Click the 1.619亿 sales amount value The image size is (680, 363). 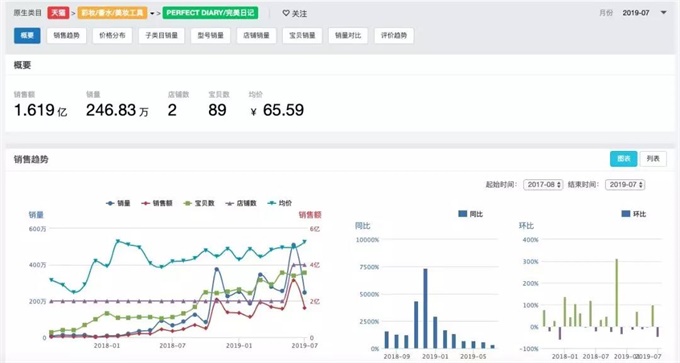click(x=40, y=110)
